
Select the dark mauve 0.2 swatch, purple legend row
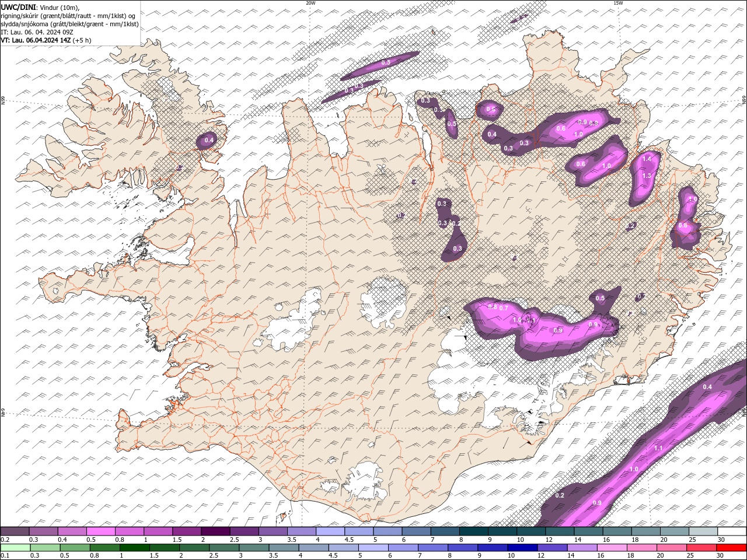pyautogui.click(x=15, y=531)
